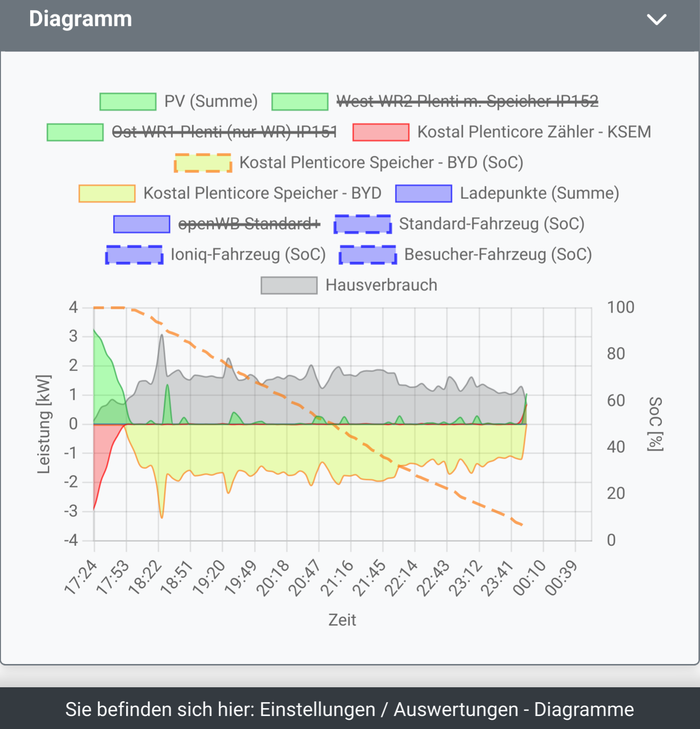Viewport: 700px width, 729px height.
Task: Click the Diagramm panel header title
Action: pyautogui.click(x=81, y=19)
